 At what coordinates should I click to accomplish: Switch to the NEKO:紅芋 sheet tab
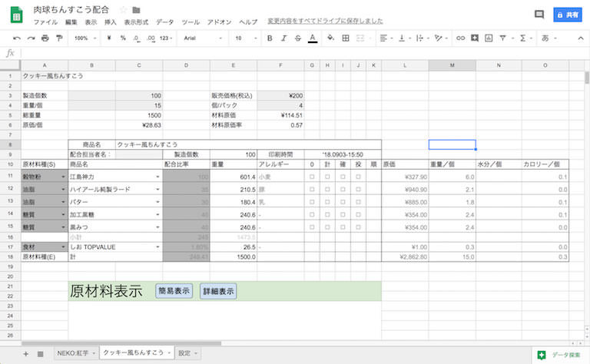tap(75, 353)
